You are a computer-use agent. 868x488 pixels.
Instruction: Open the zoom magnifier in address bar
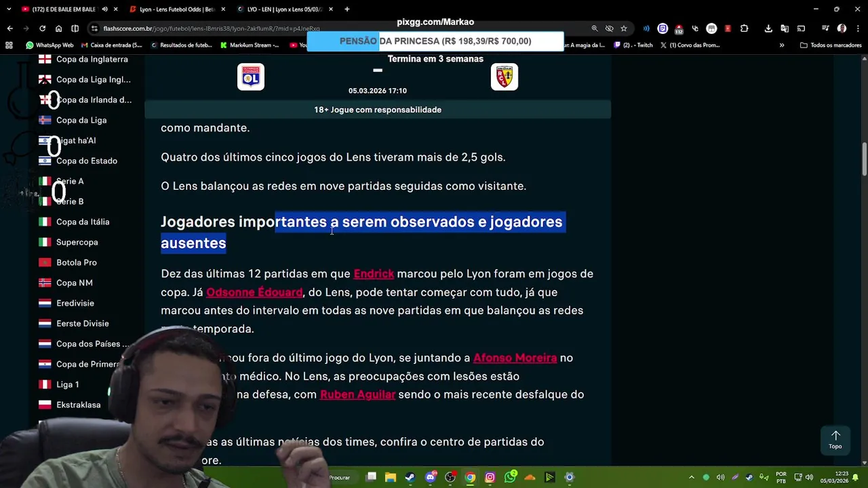point(595,28)
